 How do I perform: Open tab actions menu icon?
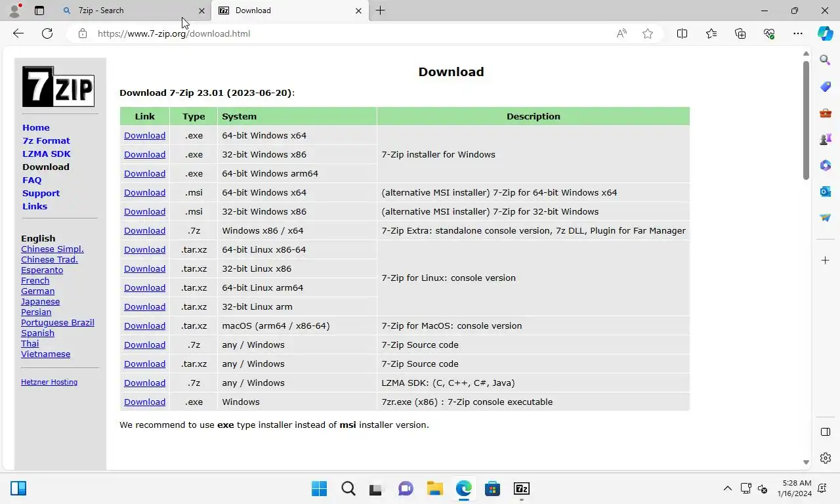coord(39,10)
